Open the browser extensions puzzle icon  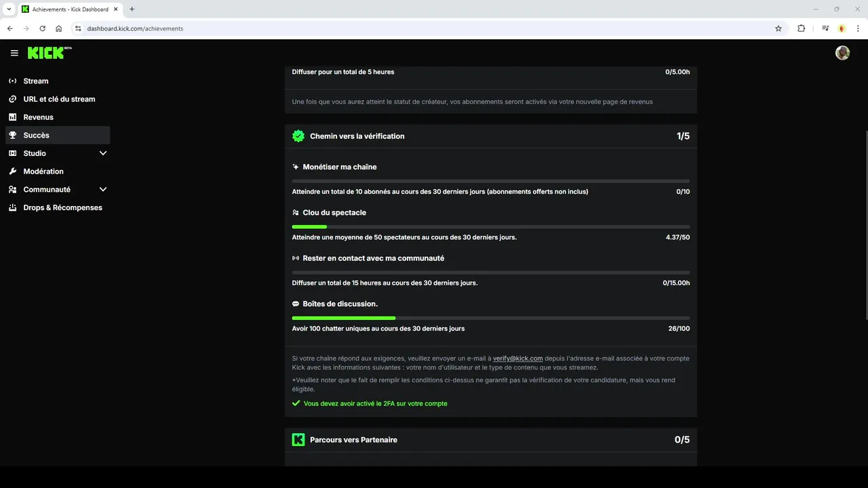802,28
